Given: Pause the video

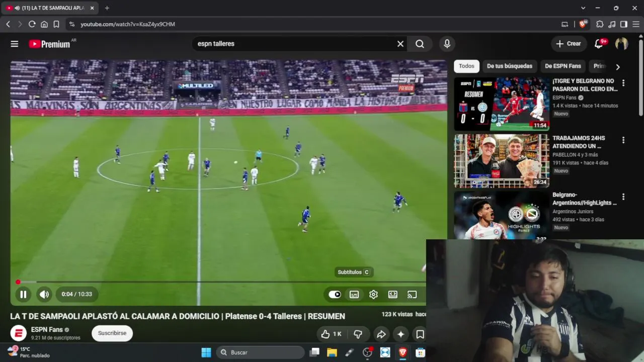Looking at the screenshot, I should point(23,295).
